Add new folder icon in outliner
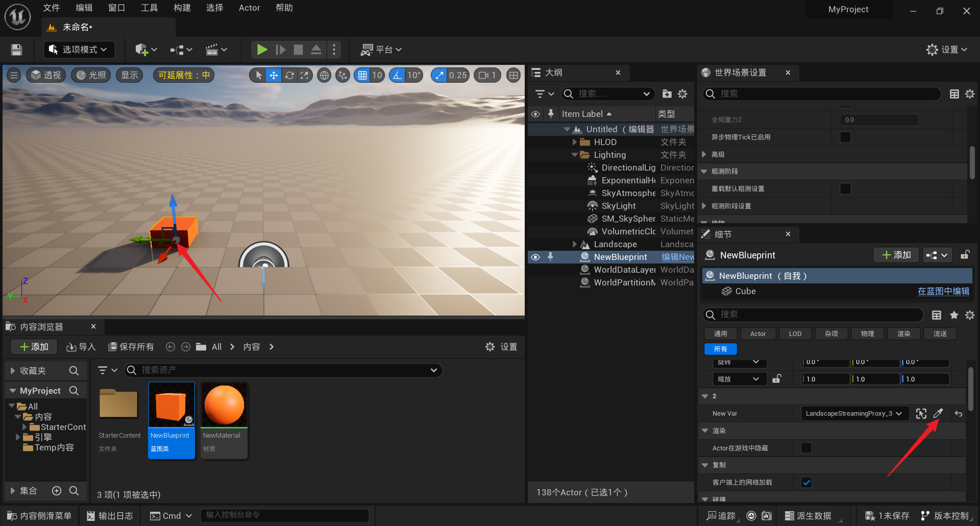Image resolution: width=980 pixels, height=526 pixels. [x=667, y=94]
